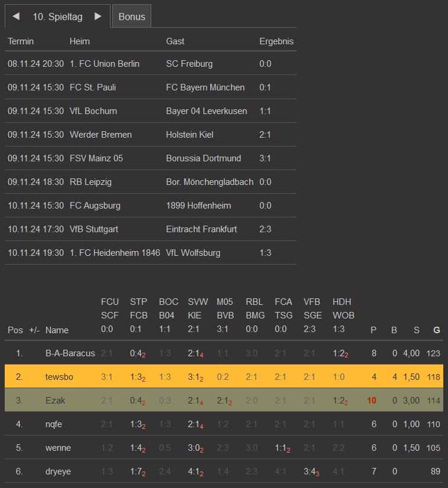Image resolution: width=448 pixels, height=488 pixels.
Task: Click player name dryeye
Action: (x=59, y=471)
